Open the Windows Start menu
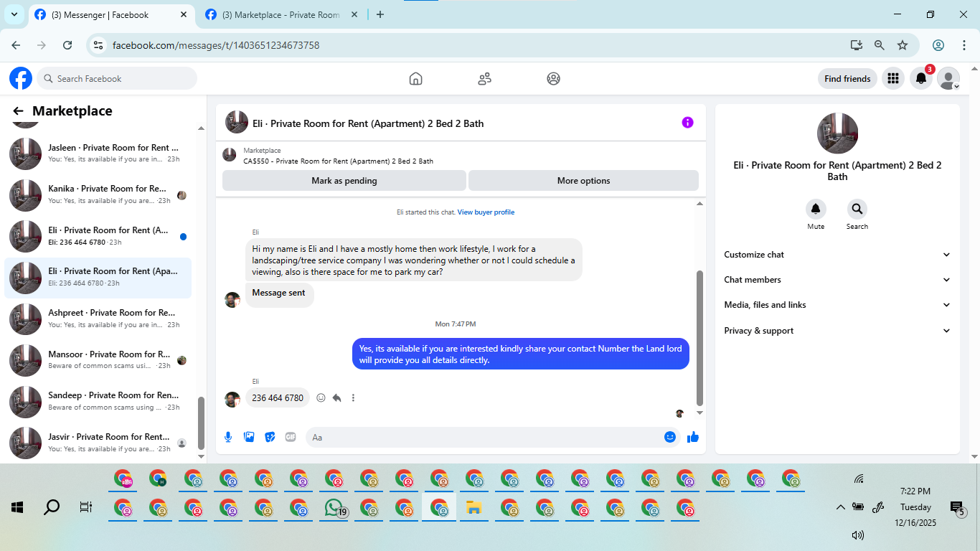Viewport: 980px width, 551px height. (17, 507)
